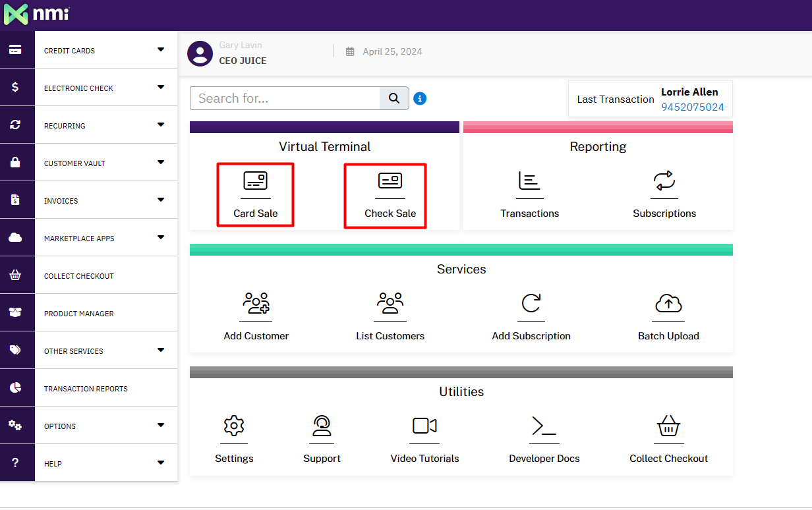Viewport: 812px width, 510px height.
Task: Expand the Invoices menu arrow
Action: (161, 200)
